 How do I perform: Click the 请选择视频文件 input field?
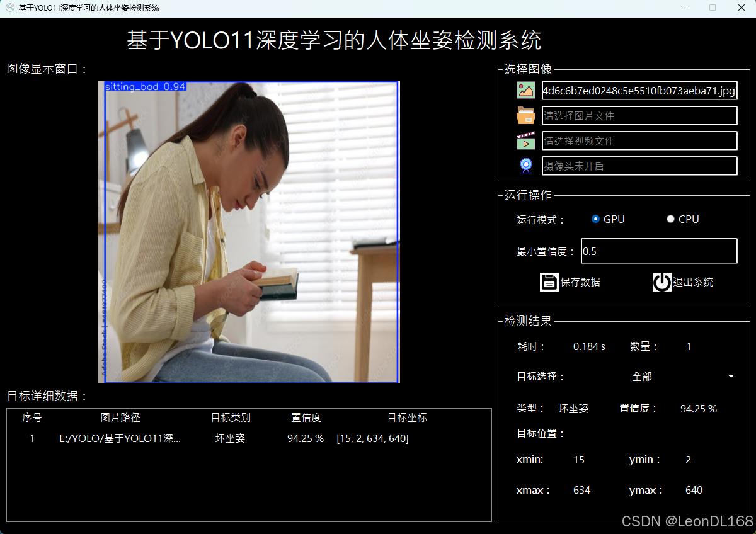pyautogui.click(x=639, y=141)
